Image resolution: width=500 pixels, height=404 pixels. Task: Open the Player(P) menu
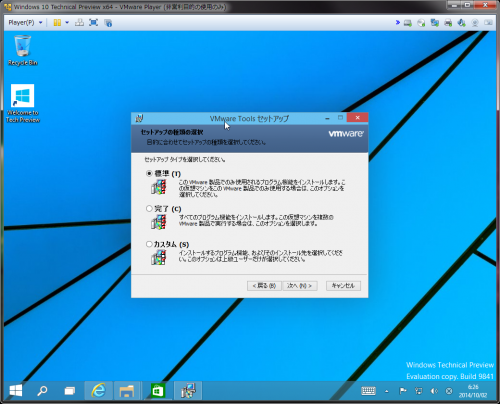click(25, 23)
